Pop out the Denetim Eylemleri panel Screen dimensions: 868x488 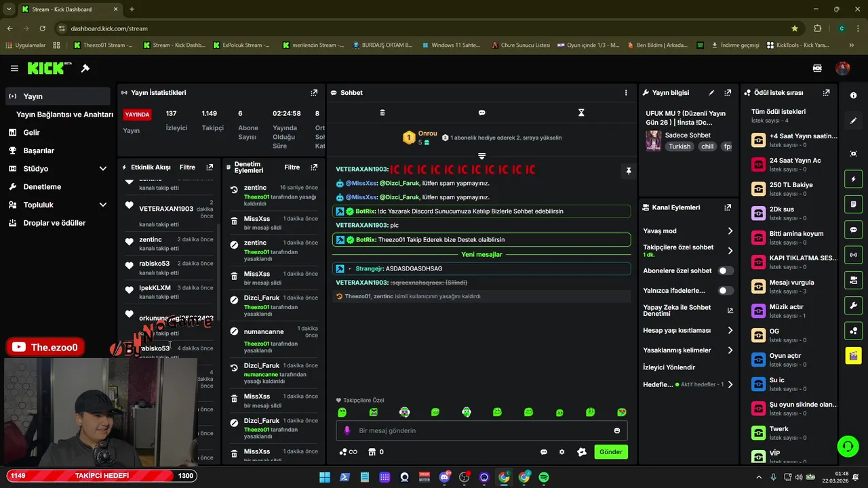coord(314,167)
